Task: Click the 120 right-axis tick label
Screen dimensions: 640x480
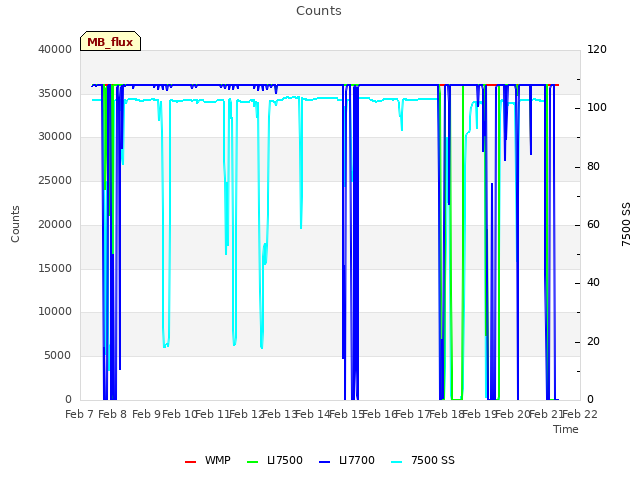Action: click(x=597, y=49)
